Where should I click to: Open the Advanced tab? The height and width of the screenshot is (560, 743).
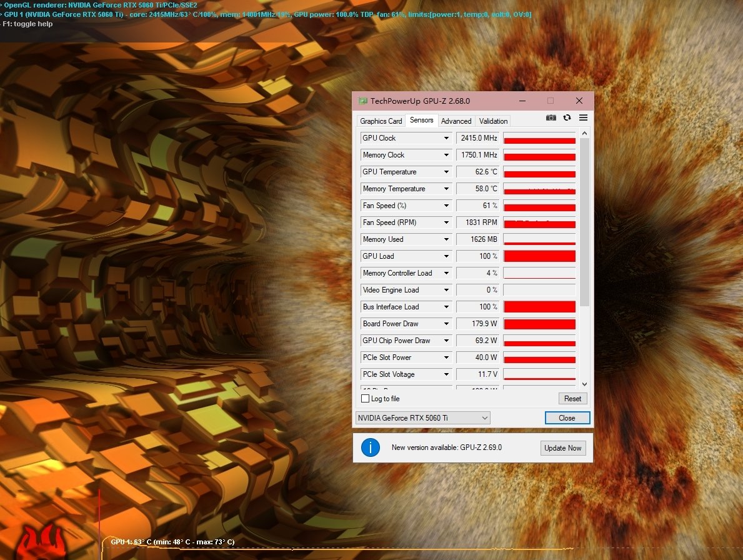[456, 121]
